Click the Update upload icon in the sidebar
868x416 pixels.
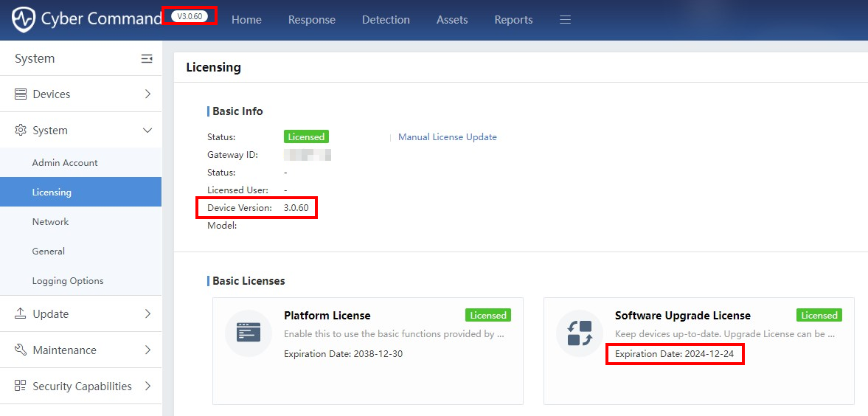[x=21, y=314]
